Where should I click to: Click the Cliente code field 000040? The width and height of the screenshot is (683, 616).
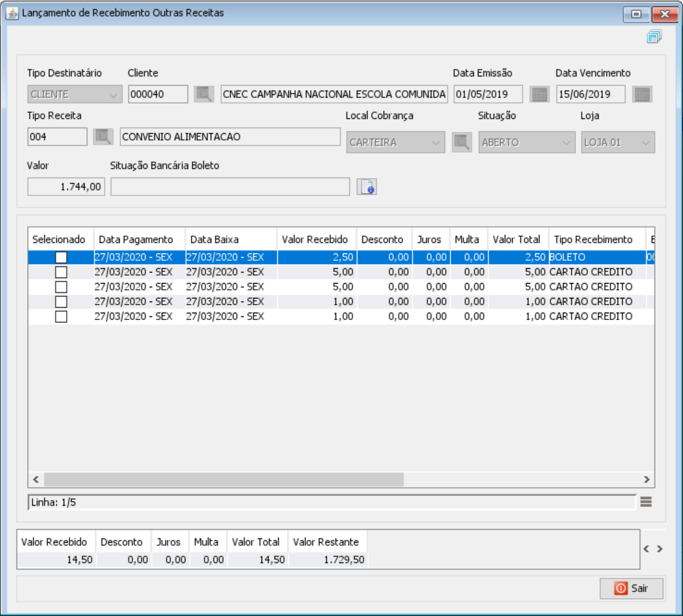click(x=158, y=94)
